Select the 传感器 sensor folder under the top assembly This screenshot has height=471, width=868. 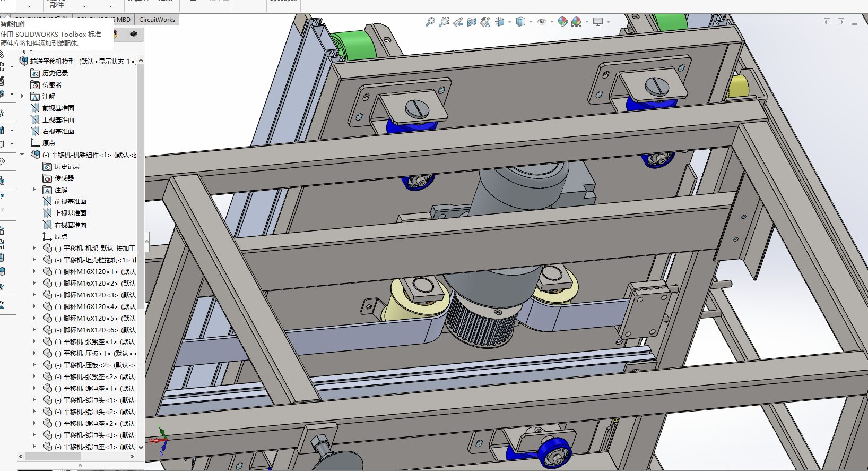pos(46,85)
